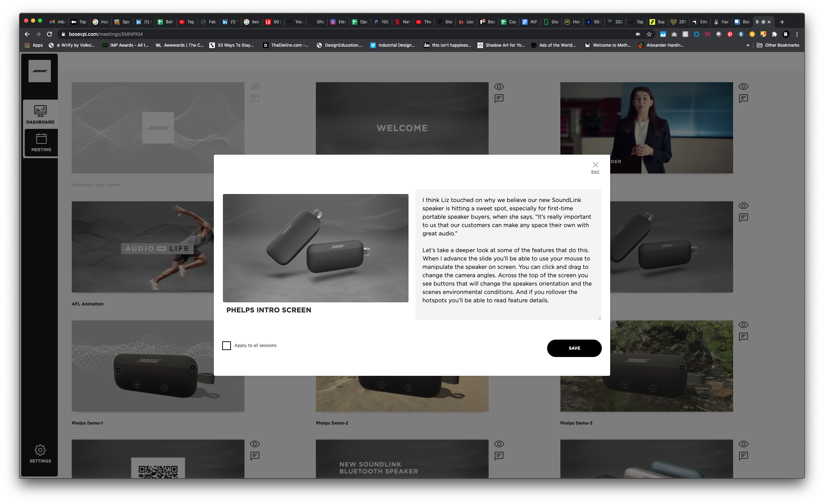Open Chrome's three-dot menu
The width and height of the screenshot is (824, 504).
[797, 34]
